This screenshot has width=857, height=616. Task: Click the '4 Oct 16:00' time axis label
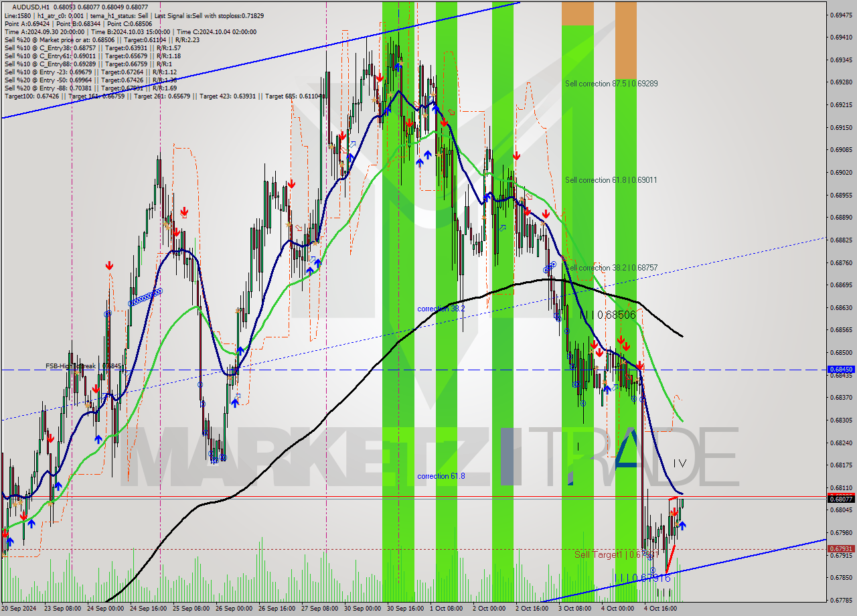coord(661,609)
